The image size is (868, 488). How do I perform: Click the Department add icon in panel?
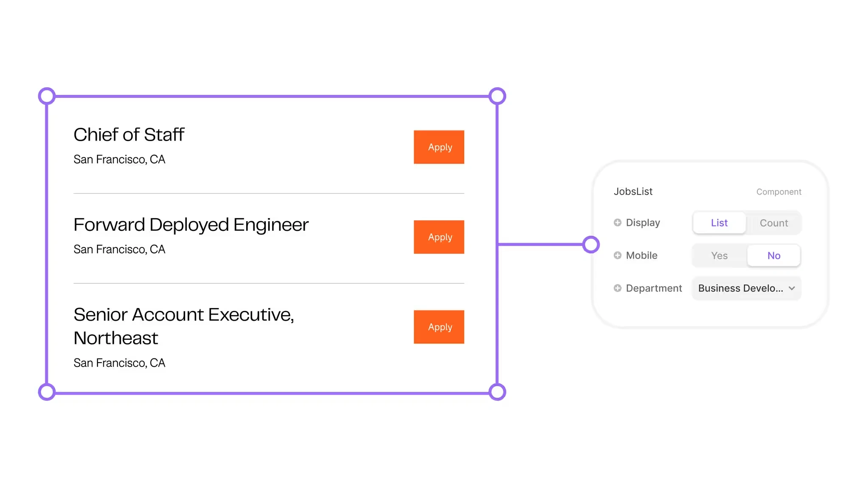click(618, 288)
